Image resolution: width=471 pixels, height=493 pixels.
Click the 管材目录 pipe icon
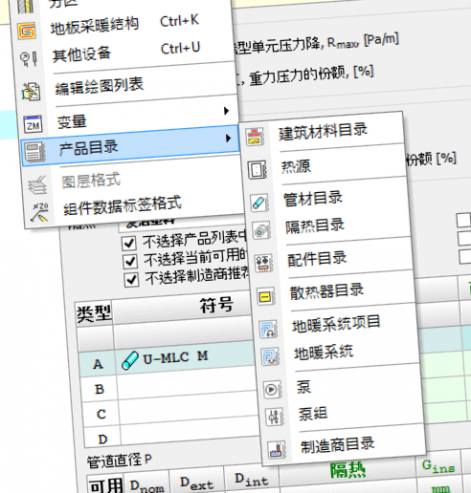point(260,203)
